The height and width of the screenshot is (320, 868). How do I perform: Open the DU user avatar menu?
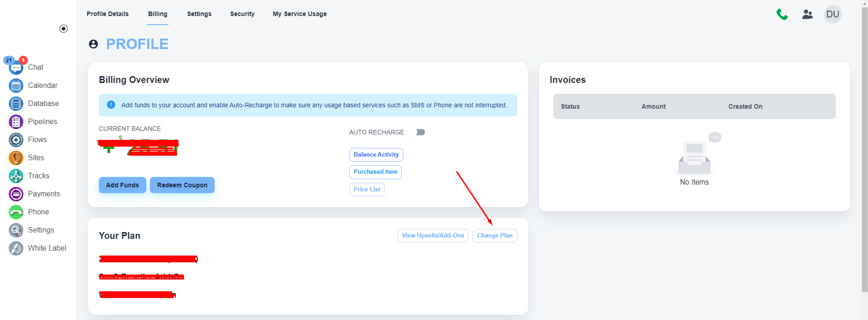[x=832, y=14]
